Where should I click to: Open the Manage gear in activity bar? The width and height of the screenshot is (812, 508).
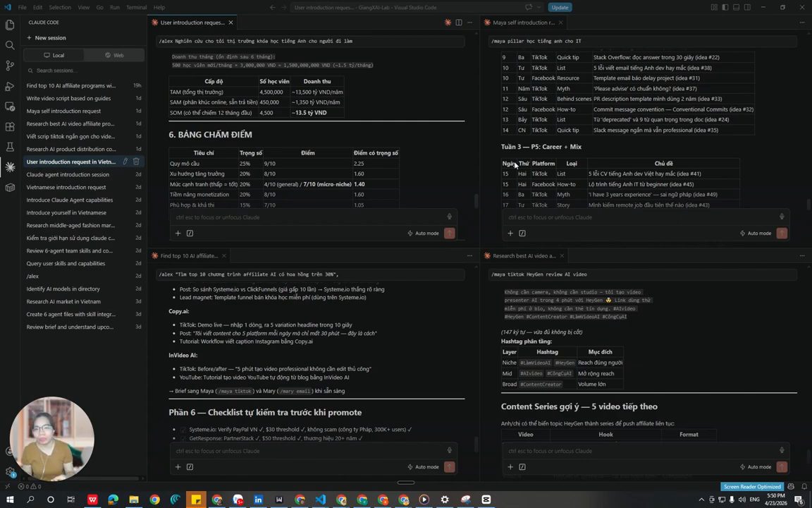pyautogui.click(x=10, y=472)
